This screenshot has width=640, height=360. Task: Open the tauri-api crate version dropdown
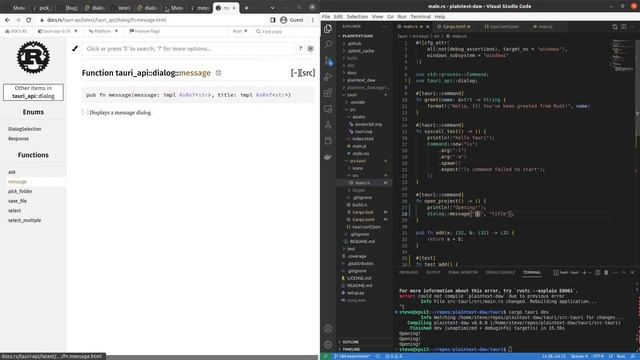(x=57, y=31)
